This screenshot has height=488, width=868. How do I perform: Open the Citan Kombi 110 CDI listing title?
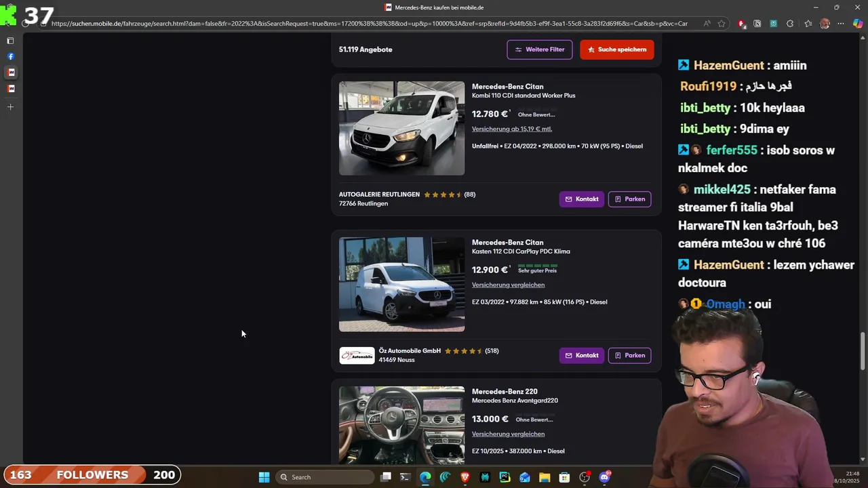(x=524, y=91)
